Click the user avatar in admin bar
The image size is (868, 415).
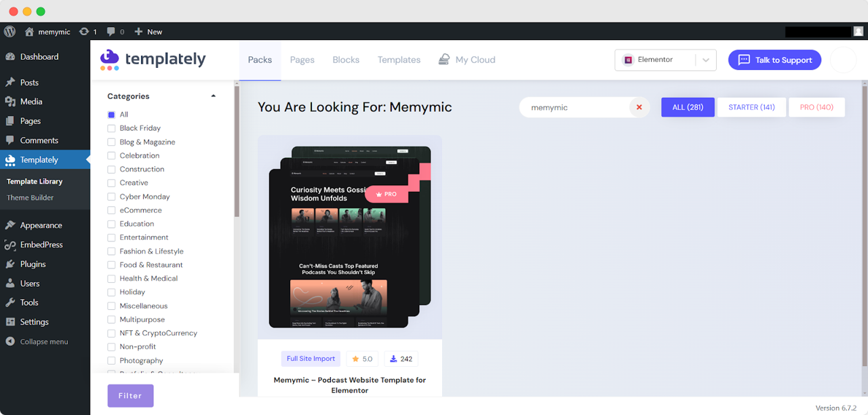pos(858,31)
